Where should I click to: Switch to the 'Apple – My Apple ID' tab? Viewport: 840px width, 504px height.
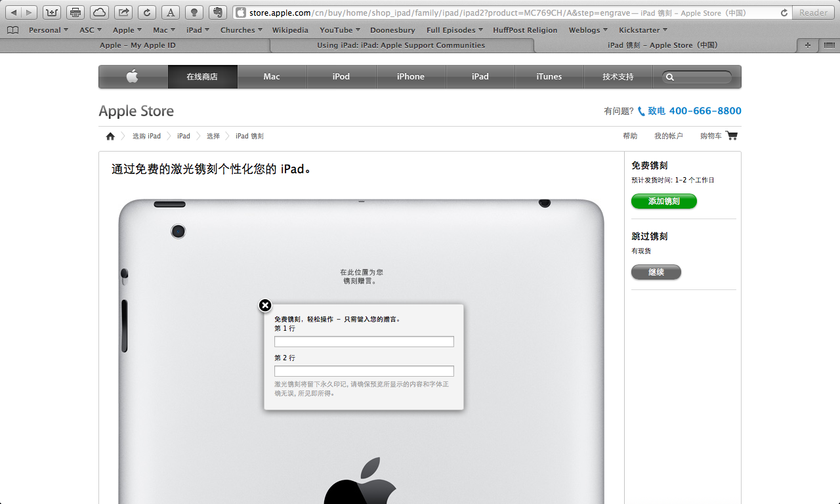(137, 45)
